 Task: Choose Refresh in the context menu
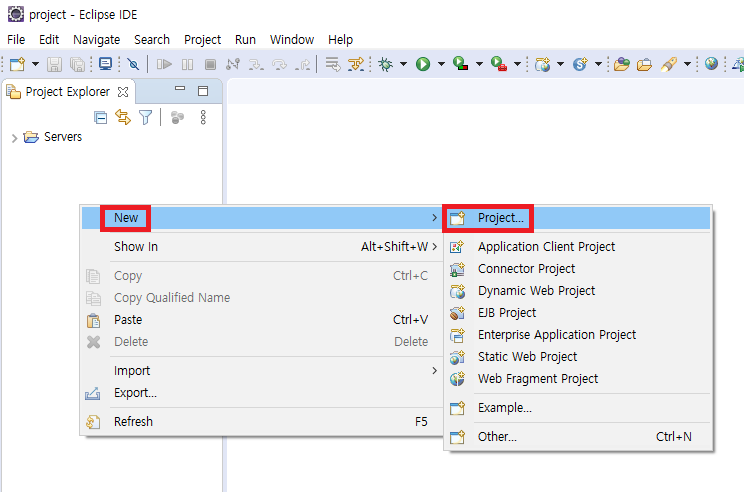point(261,421)
